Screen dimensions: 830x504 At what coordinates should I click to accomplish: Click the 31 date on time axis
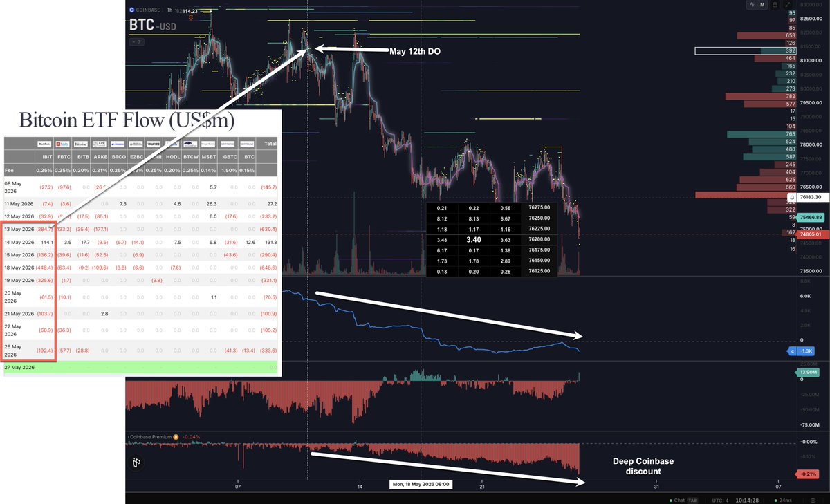tap(656, 486)
